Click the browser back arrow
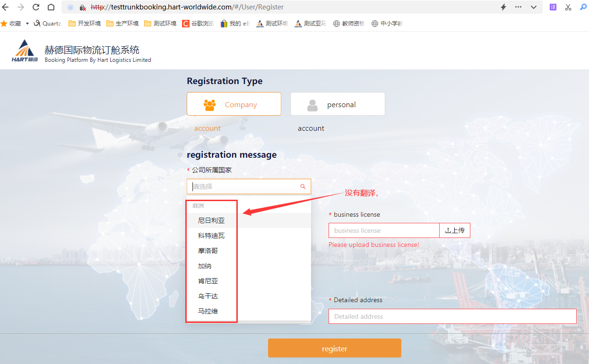The image size is (589, 364). pyautogui.click(x=6, y=7)
